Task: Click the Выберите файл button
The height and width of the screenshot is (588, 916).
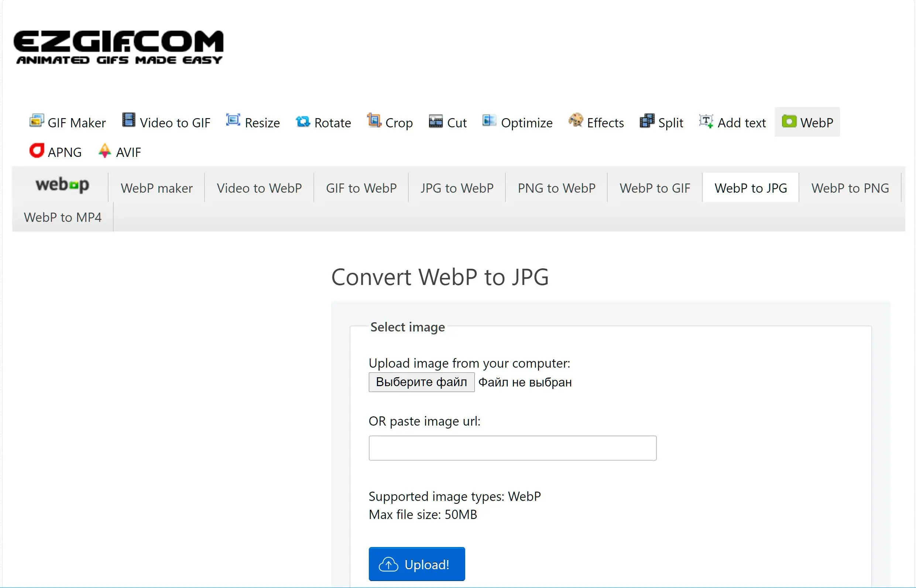Action: point(421,382)
